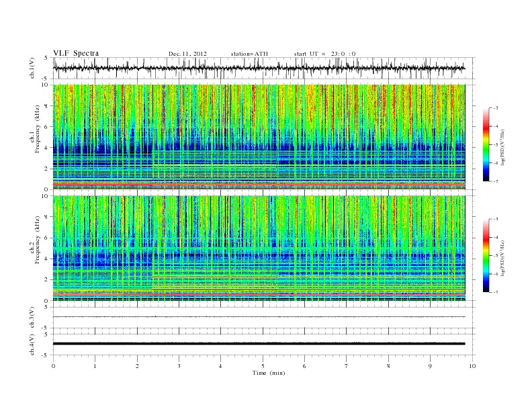Click inside the ch.2 spectrogram panel
Viewport: 532px width, 411px height.
[259, 248]
